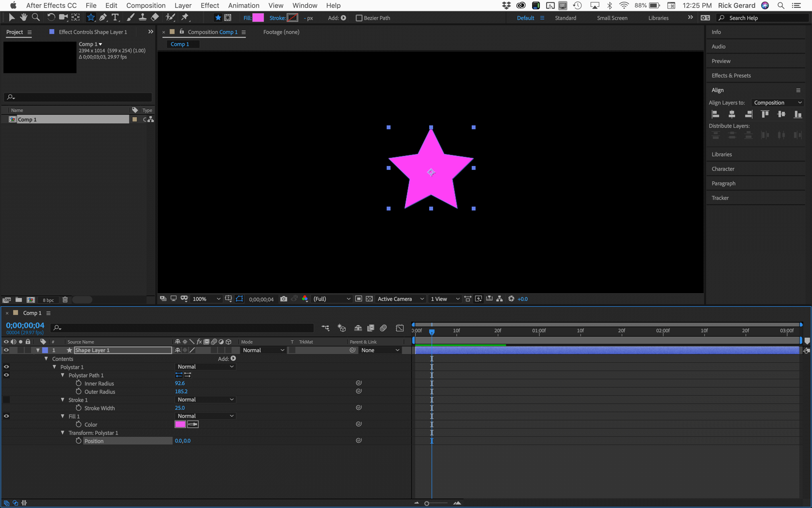
Task: Select the Star shape tool
Action: [x=91, y=17]
